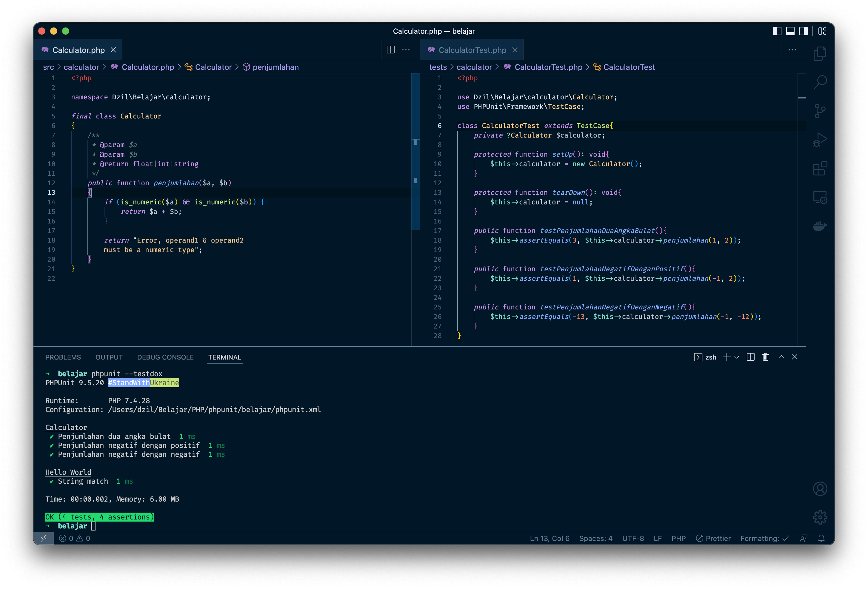The height and width of the screenshot is (589, 868).
Task: Open the Docker view icon
Action: tap(820, 226)
